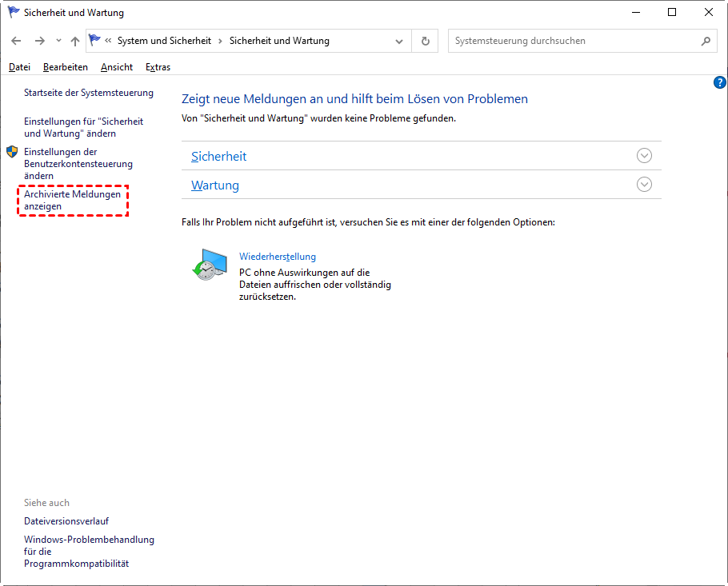Go up one level with the up arrow
This screenshot has height=586, width=728.
pyautogui.click(x=75, y=41)
